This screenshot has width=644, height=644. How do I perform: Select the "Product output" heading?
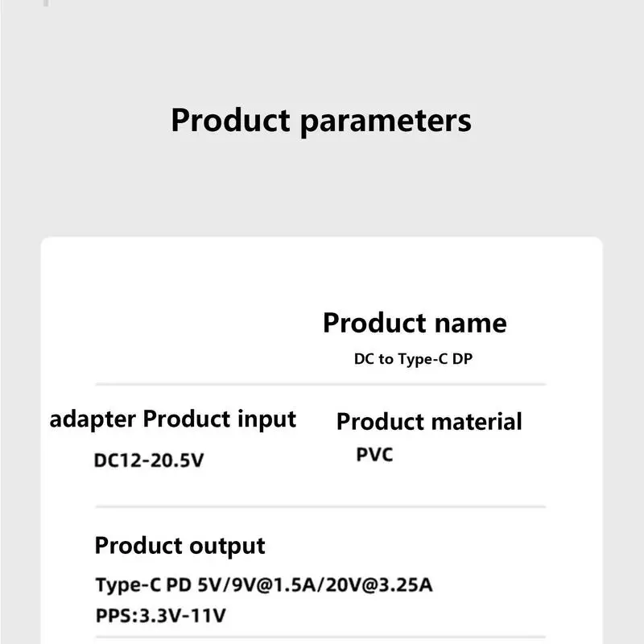(x=180, y=546)
